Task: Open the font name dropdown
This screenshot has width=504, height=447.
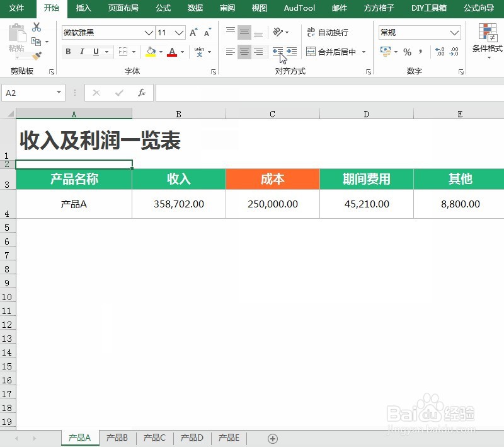Action: pyautogui.click(x=148, y=32)
